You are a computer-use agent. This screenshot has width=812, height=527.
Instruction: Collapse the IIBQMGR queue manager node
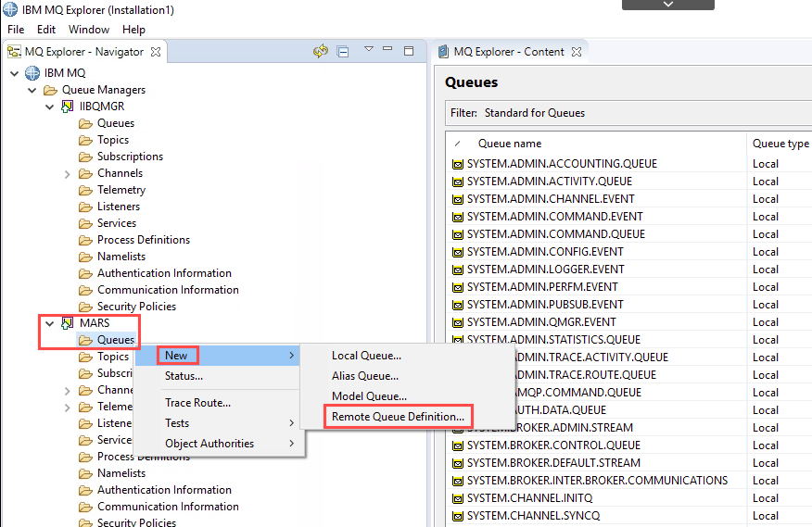point(50,107)
